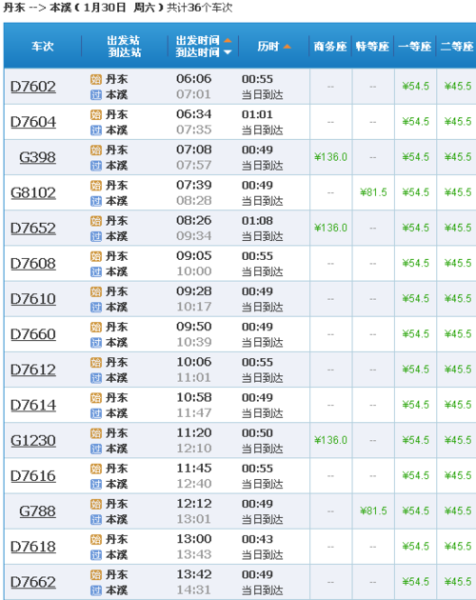Click the blue pass-through icon in D7652 row

96,236
